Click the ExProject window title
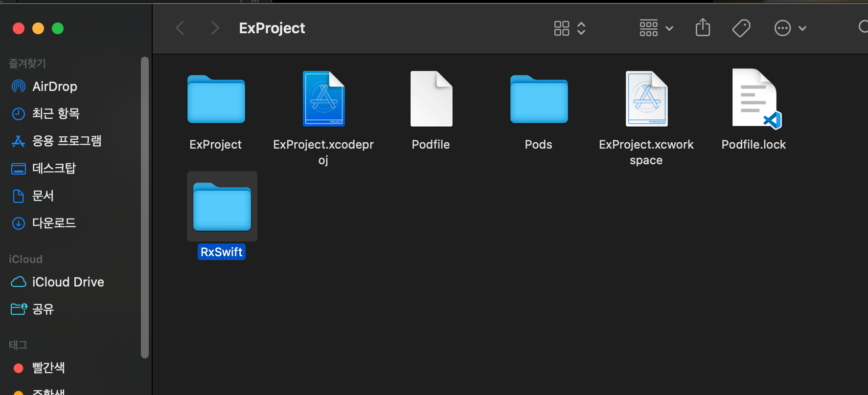 (272, 28)
